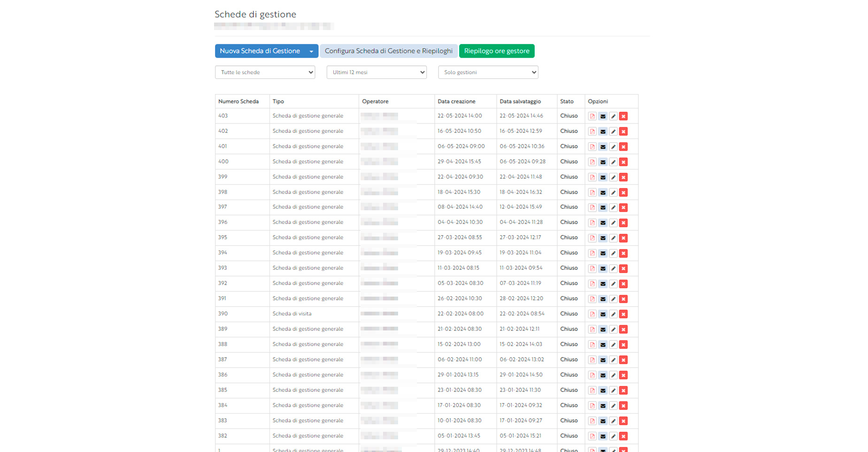Open the 'Solo gestioni' filter dropdown
Screen dimensions: 868x452
[488, 72]
